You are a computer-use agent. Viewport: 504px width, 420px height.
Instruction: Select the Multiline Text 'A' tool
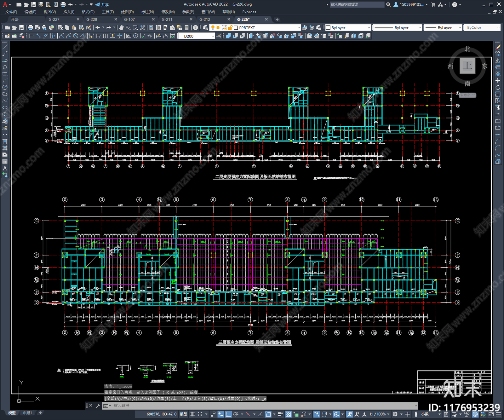5,168
